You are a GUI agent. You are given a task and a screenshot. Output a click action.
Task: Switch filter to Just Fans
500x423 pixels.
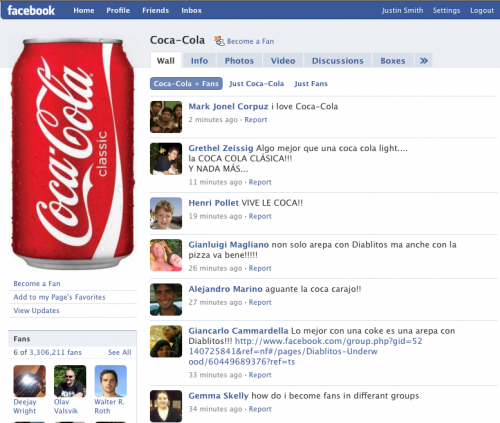(x=311, y=84)
